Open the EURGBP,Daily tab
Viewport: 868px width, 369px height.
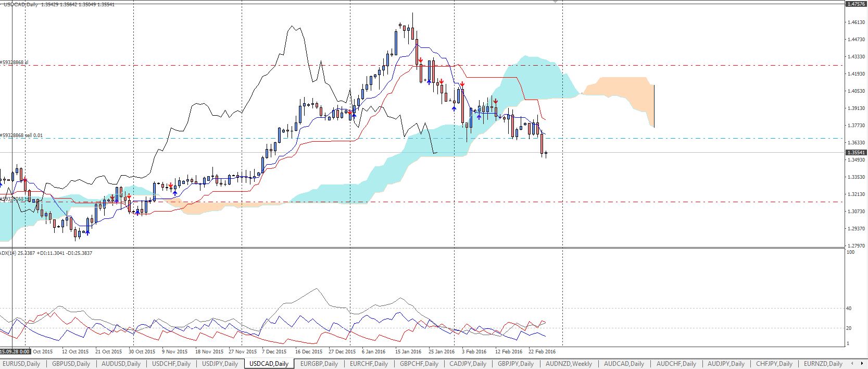point(319,363)
